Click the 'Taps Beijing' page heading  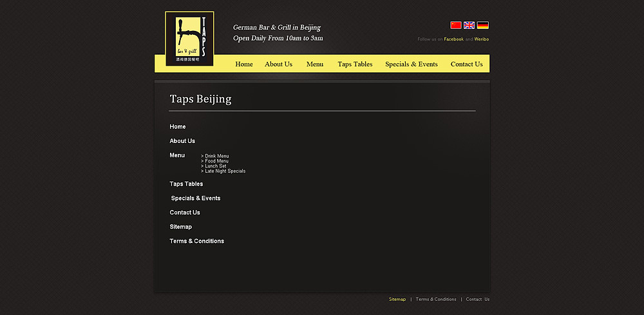200,99
